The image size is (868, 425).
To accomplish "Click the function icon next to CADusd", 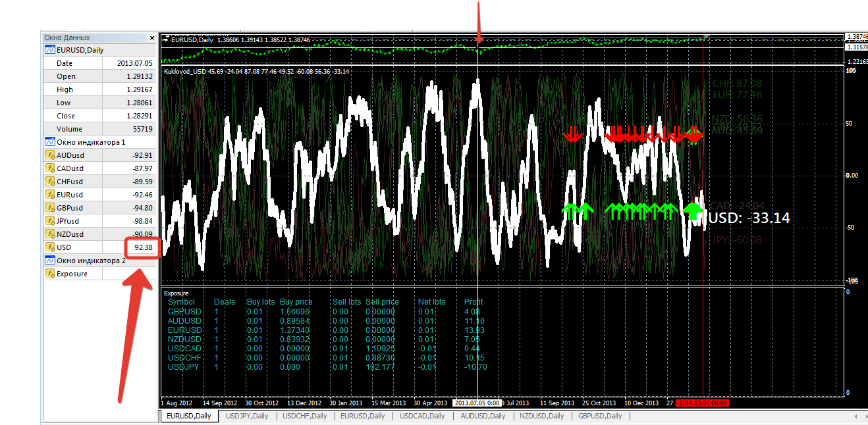I will (49, 168).
